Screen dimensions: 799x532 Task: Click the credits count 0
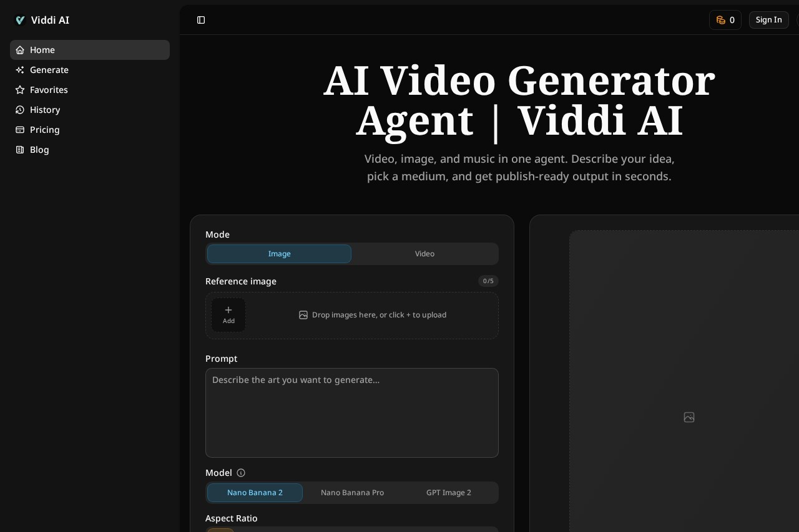732,20
